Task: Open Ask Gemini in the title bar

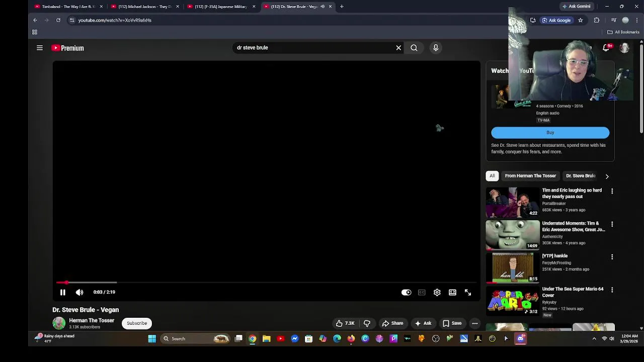Action: pyautogui.click(x=577, y=7)
